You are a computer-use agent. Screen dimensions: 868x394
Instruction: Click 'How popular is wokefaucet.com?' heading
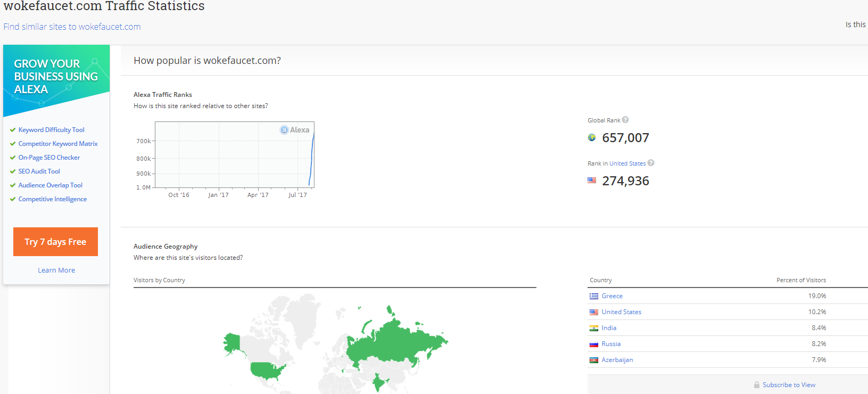[207, 61]
